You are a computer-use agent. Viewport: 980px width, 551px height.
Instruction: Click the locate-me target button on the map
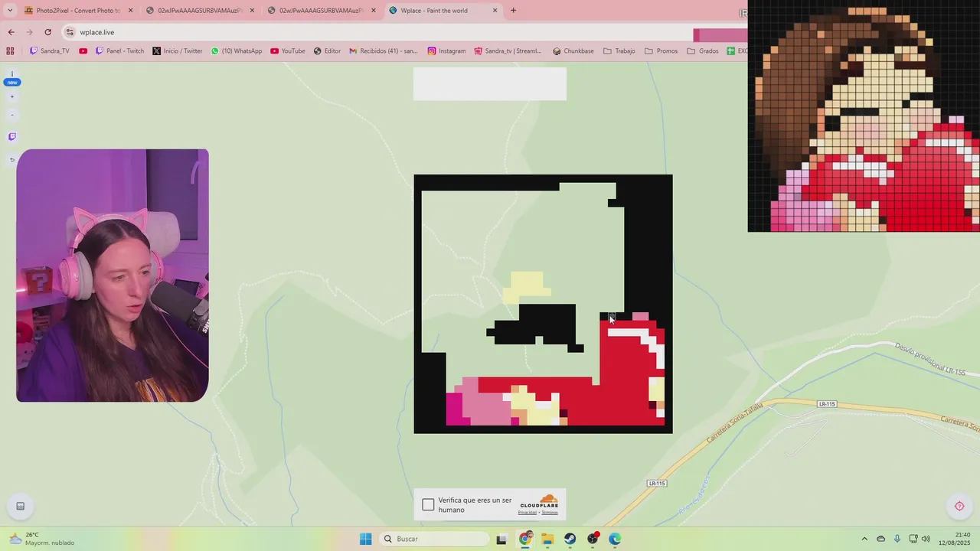[x=959, y=506]
